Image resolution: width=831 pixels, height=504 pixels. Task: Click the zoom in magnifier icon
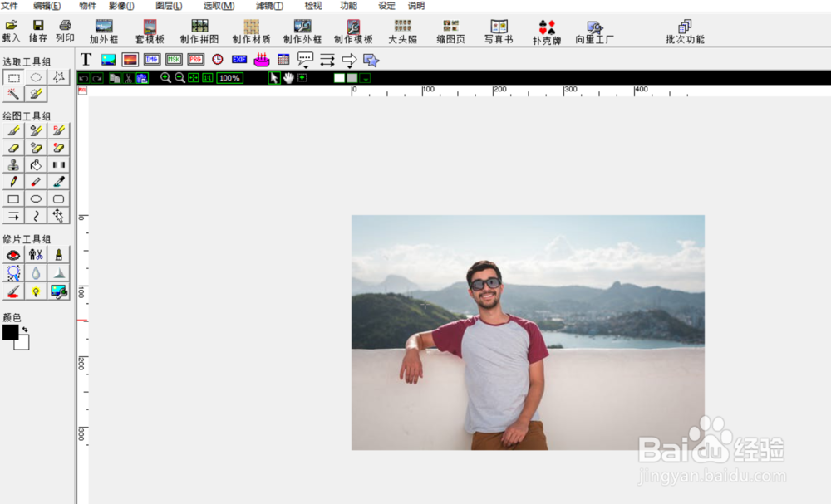pos(166,78)
